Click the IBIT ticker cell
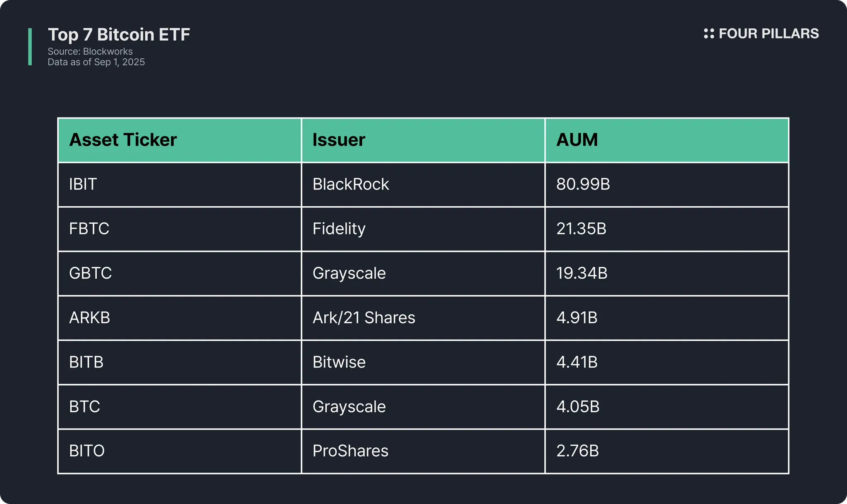Viewport: 847px width, 504px height. click(83, 184)
